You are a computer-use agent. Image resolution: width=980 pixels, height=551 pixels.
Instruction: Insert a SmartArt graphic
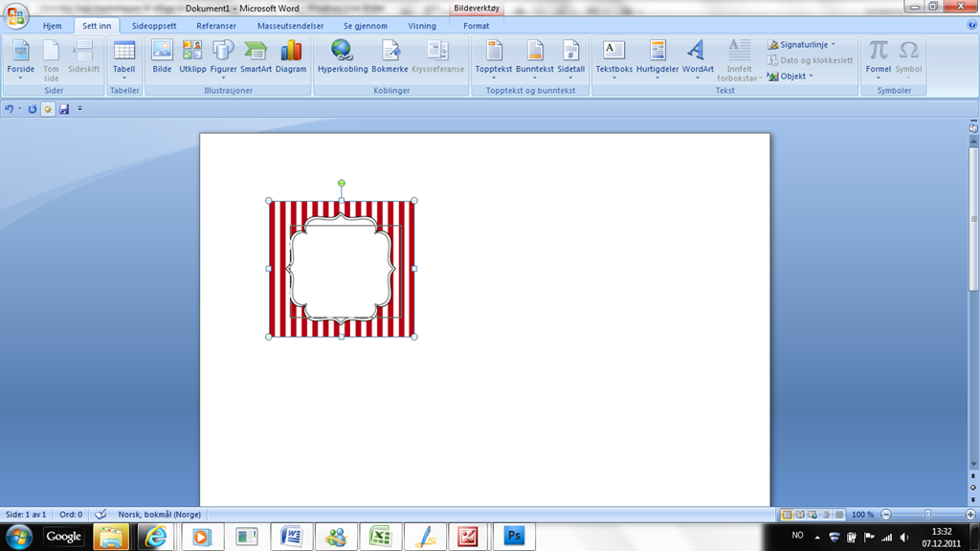coord(256,57)
